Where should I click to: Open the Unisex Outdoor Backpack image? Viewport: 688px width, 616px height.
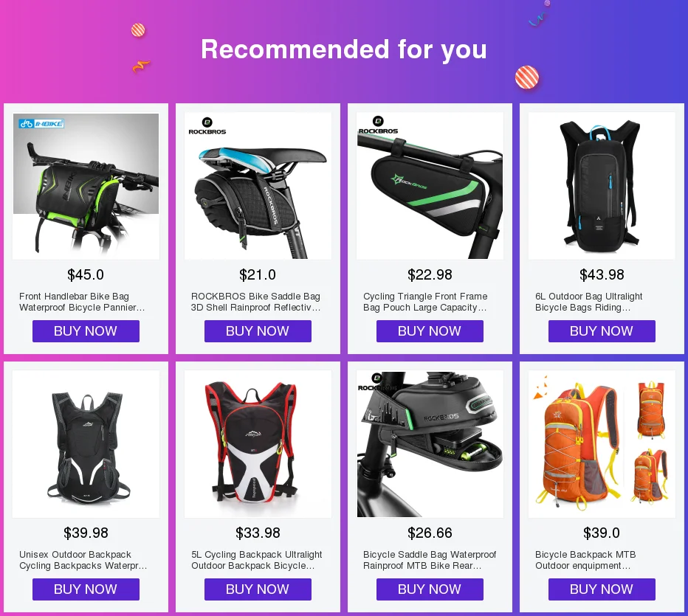tap(86, 444)
